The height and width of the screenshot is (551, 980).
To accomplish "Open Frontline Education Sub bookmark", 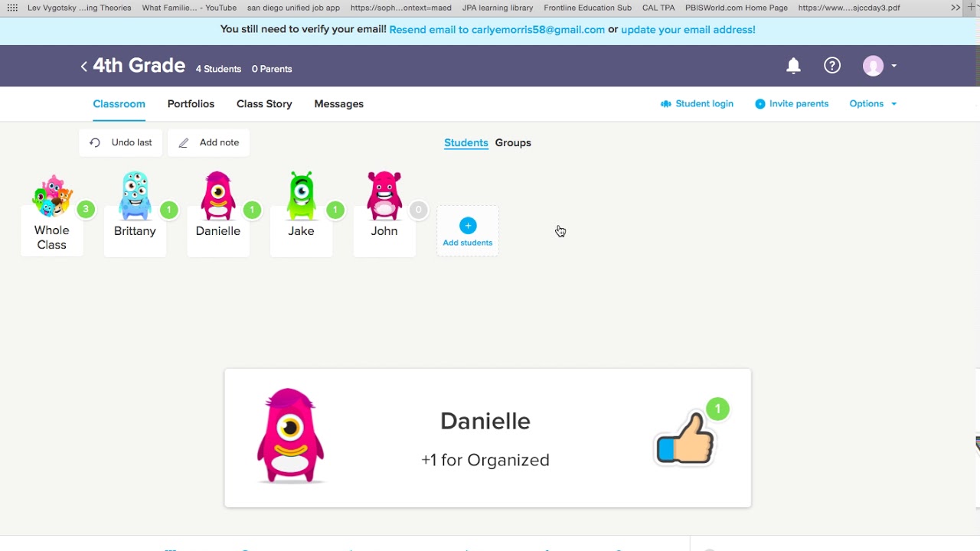I will [x=588, y=8].
